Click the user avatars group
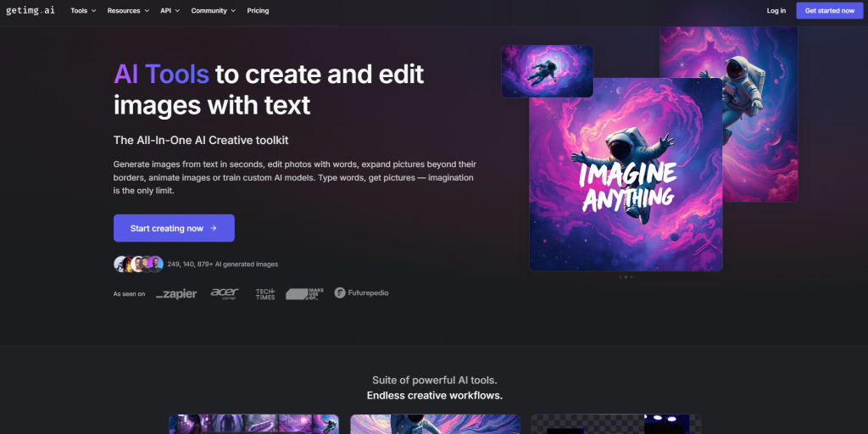The height and width of the screenshot is (434, 868). 138,264
